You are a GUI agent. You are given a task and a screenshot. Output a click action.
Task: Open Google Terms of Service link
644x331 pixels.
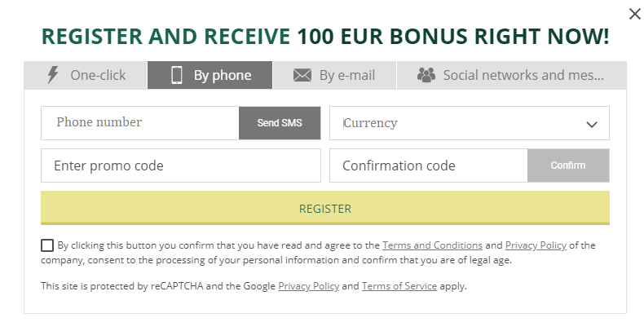tap(399, 286)
